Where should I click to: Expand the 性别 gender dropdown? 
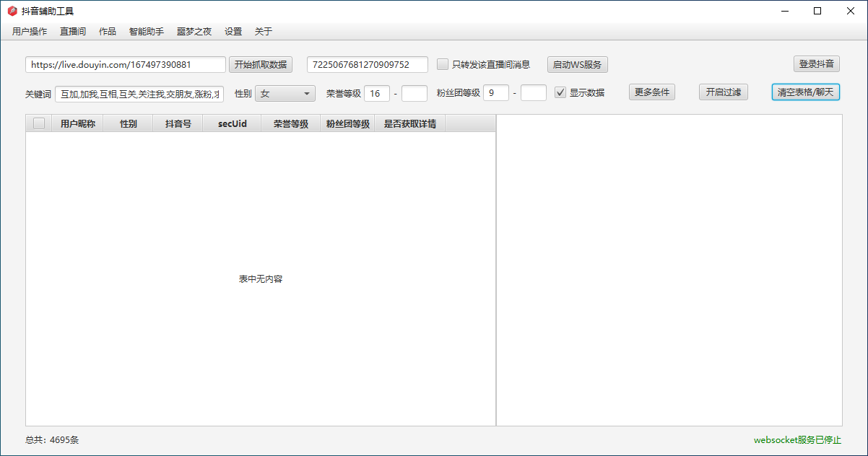[285, 93]
